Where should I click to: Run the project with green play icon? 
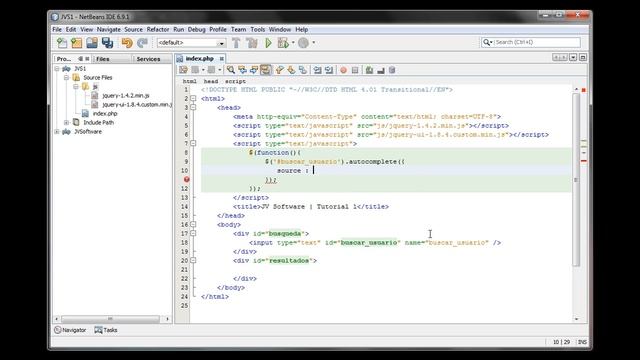click(x=268, y=42)
